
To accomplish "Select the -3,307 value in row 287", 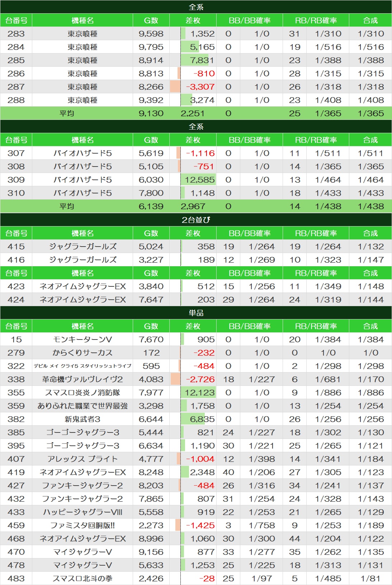I will pos(200,87).
